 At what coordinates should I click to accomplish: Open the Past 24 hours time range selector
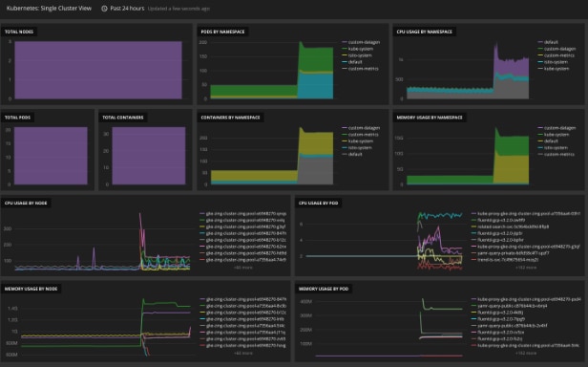pyautogui.click(x=127, y=9)
